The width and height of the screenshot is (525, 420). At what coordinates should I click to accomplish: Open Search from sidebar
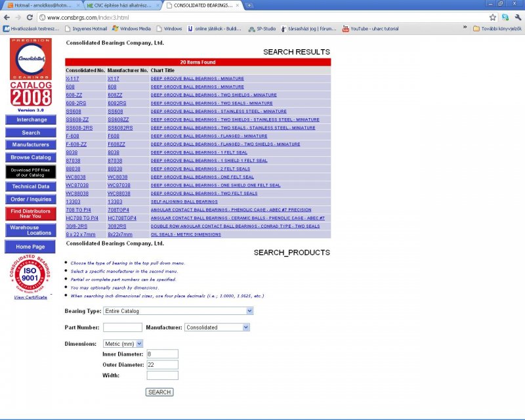click(x=31, y=133)
